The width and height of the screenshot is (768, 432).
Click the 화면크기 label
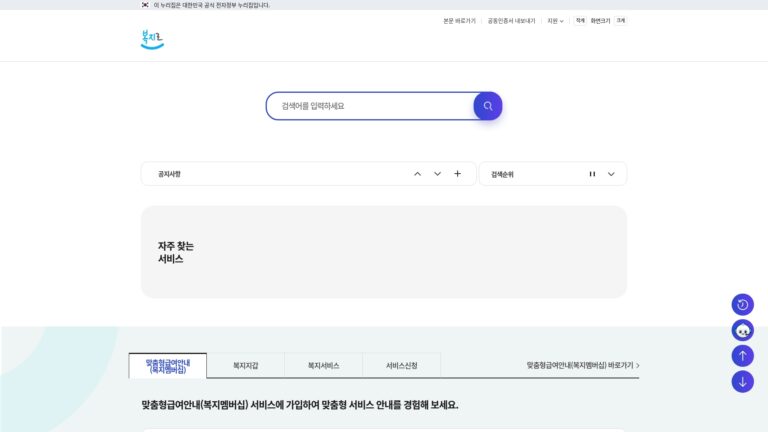[600, 21]
